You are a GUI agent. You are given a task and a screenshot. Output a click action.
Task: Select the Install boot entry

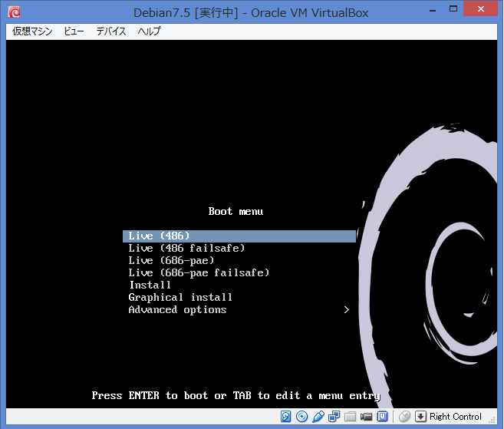[239, 285]
